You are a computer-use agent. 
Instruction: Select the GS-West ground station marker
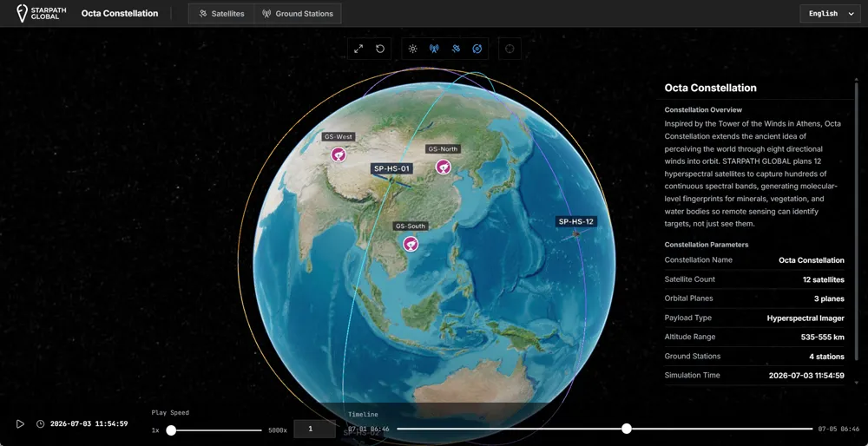[339, 154]
